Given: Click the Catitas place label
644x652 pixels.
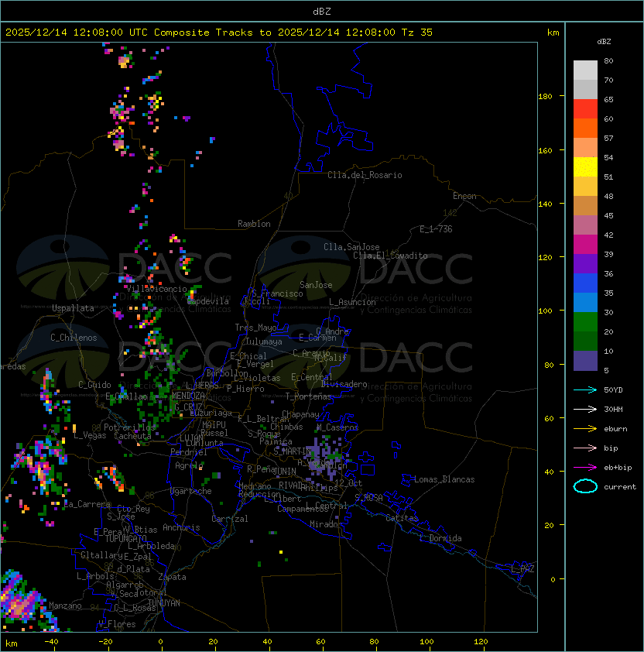Looking at the screenshot, I should click(402, 518).
